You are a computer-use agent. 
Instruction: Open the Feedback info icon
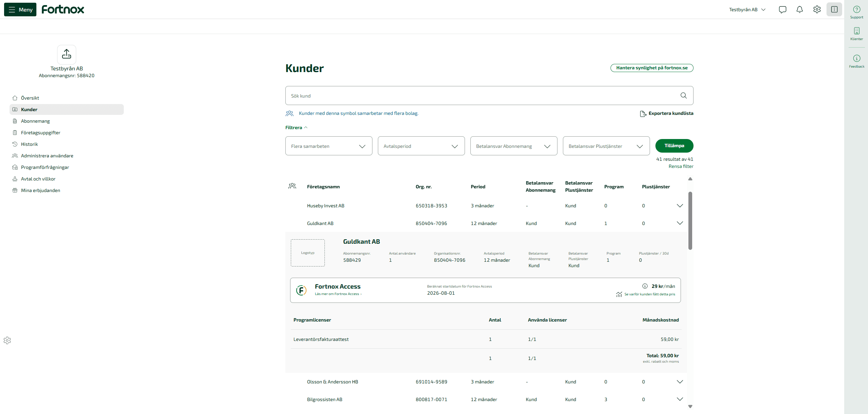click(x=856, y=58)
